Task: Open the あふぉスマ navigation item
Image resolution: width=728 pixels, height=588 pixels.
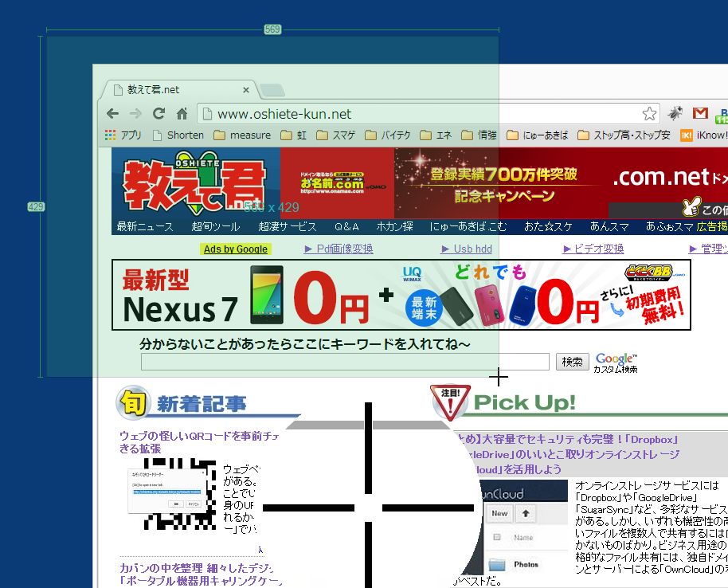Action: [x=670, y=226]
